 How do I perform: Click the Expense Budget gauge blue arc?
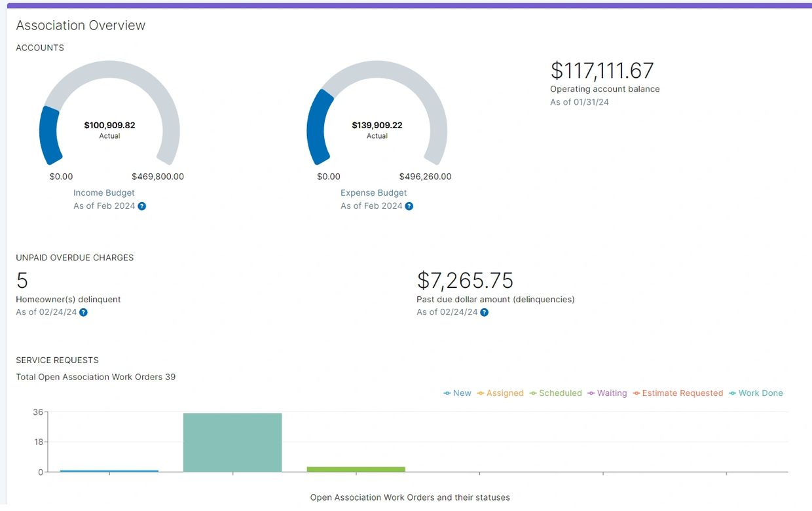(x=317, y=128)
